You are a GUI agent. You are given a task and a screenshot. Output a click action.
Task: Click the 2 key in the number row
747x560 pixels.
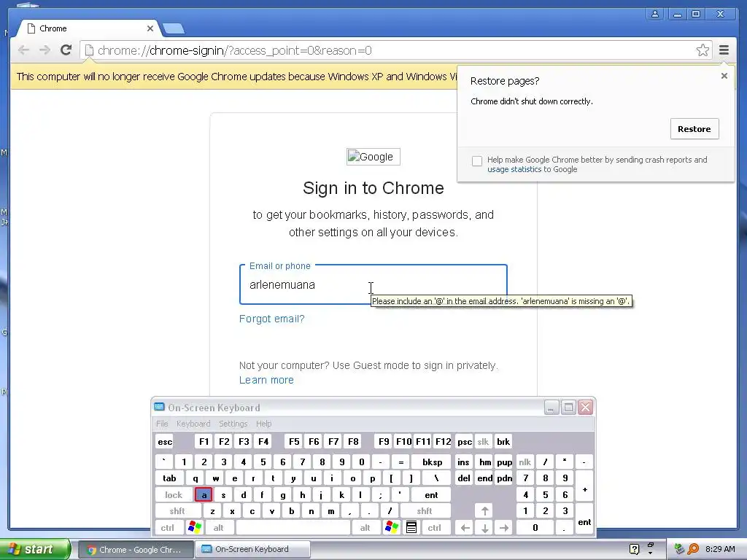204,462
